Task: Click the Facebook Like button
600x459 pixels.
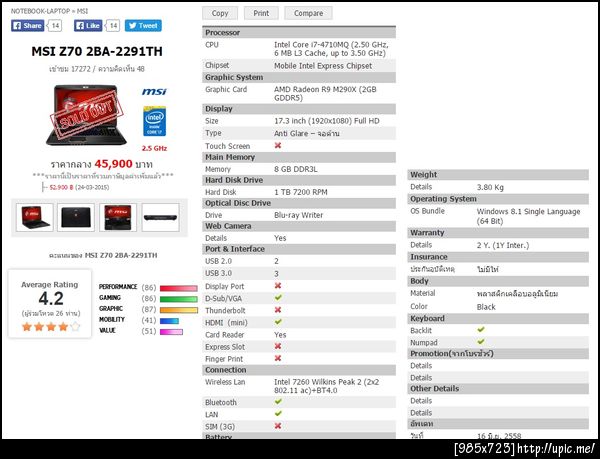Action: (88, 26)
